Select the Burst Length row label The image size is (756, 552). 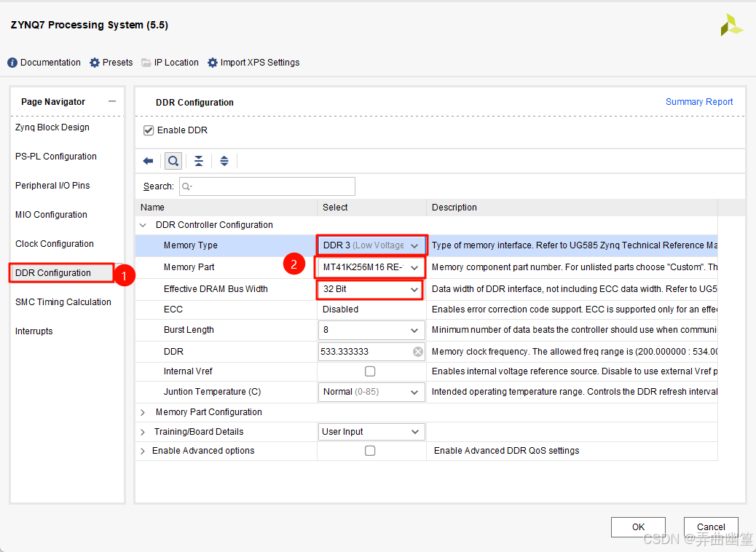[189, 330]
